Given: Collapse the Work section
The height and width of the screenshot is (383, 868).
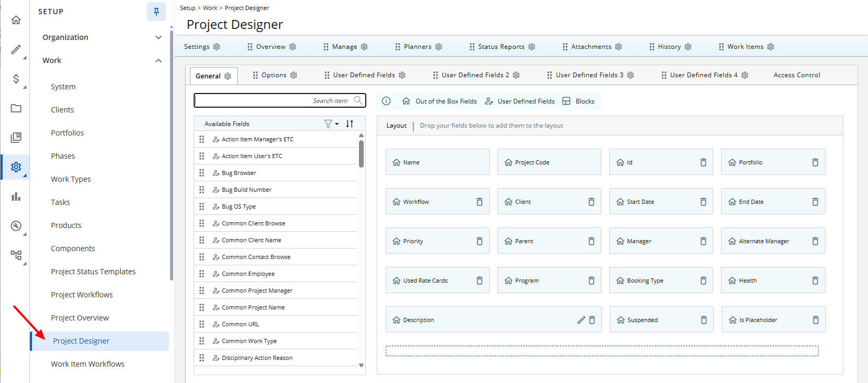Looking at the screenshot, I should 158,60.
